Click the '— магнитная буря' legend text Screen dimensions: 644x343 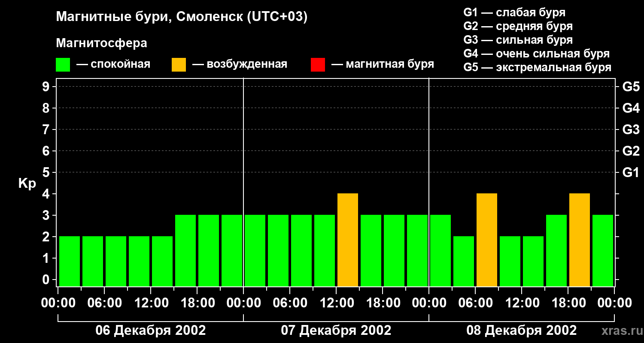pos(383,65)
